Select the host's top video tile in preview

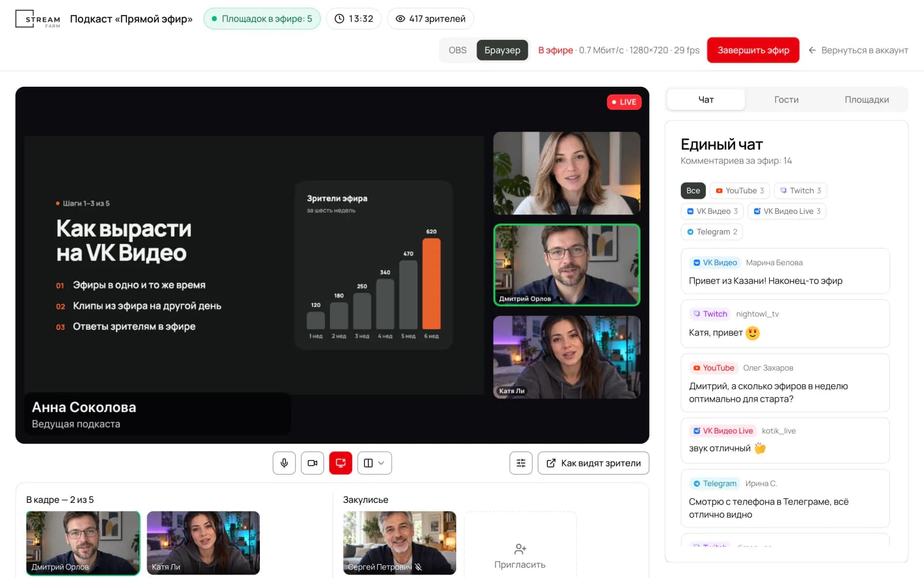(x=567, y=173)
